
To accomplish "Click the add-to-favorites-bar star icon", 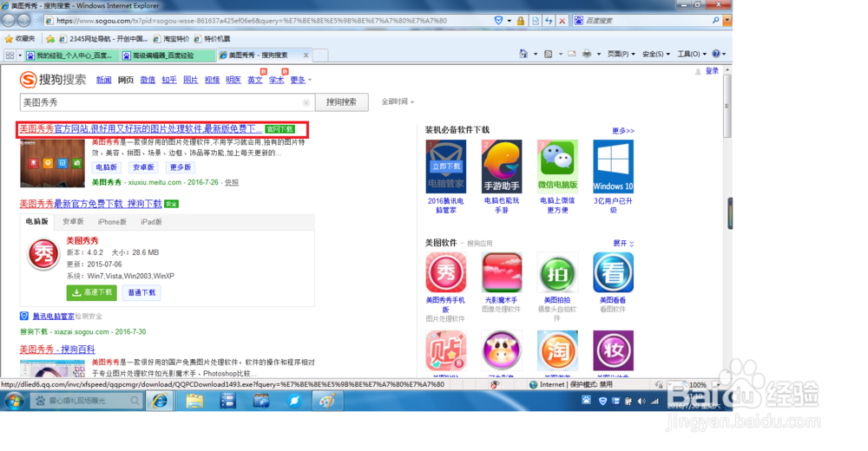I will tap(50, 39).
